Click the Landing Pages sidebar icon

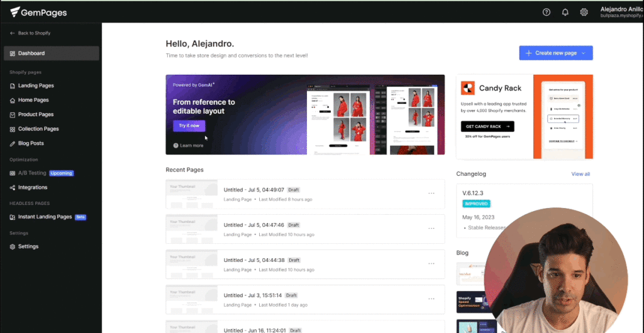point(13,85)
